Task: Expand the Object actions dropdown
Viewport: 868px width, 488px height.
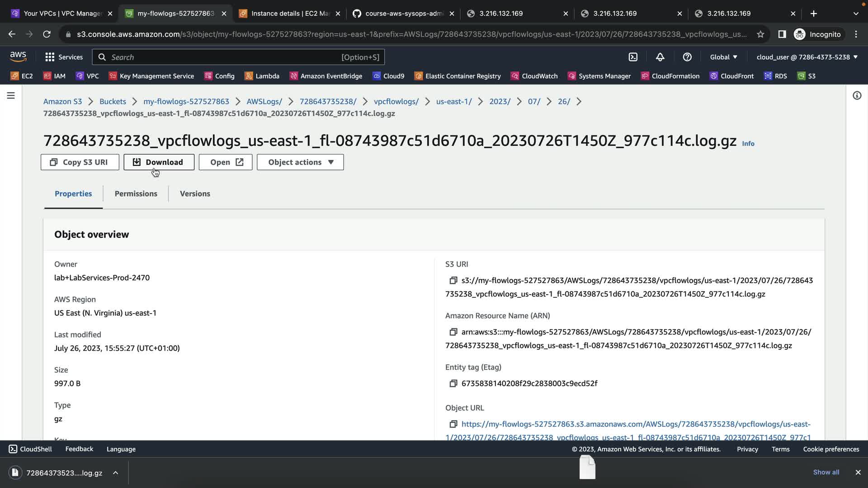Action: (x=300, y=162)
